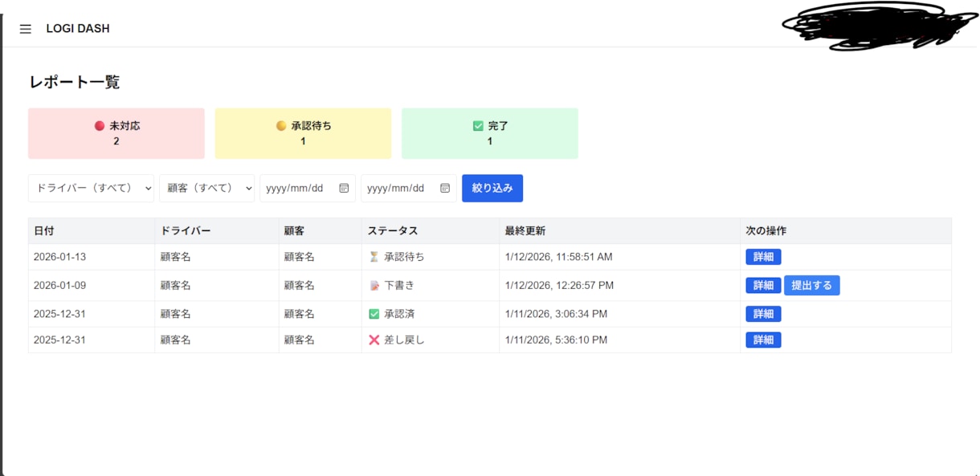Click the レポート一覧 page heading
The width and height of the screenshot is (980, 476).
[x=75, y=82]
